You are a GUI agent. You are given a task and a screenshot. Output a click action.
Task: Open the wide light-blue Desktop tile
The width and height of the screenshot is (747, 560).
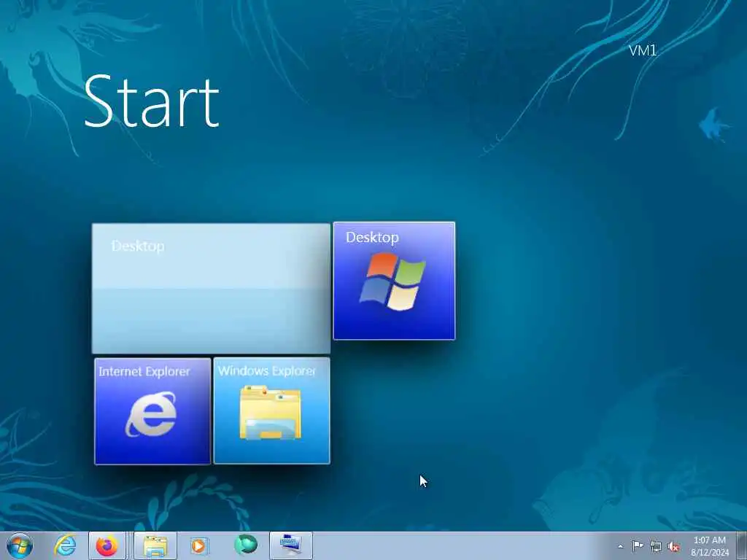211,289
